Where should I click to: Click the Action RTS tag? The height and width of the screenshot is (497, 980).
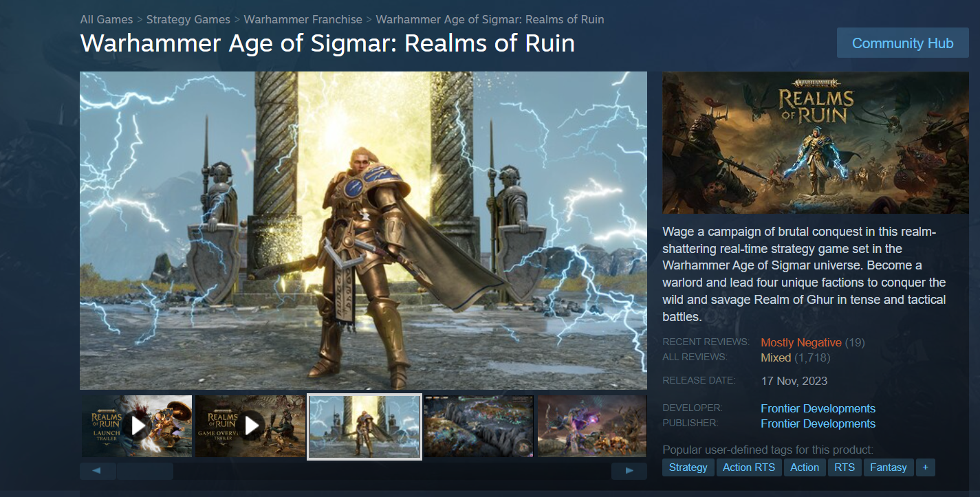(749, 467)
